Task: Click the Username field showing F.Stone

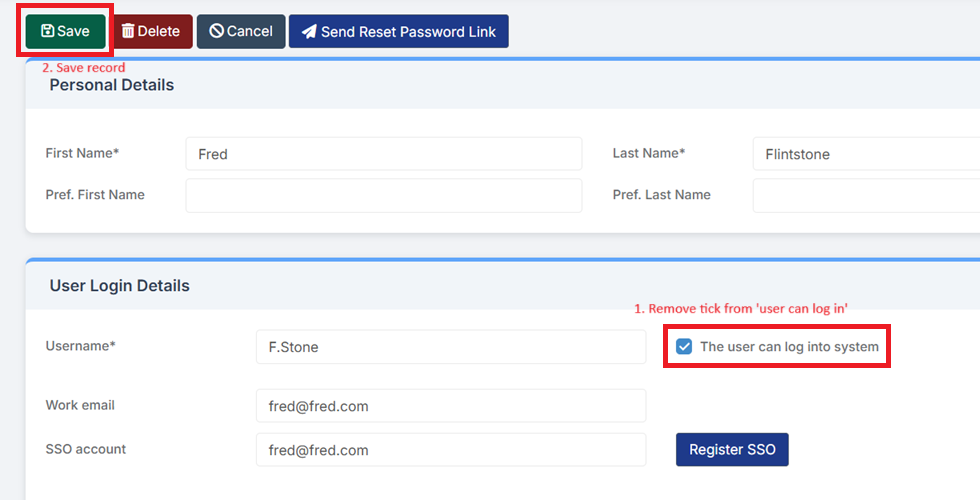Action: click(450, 347)
